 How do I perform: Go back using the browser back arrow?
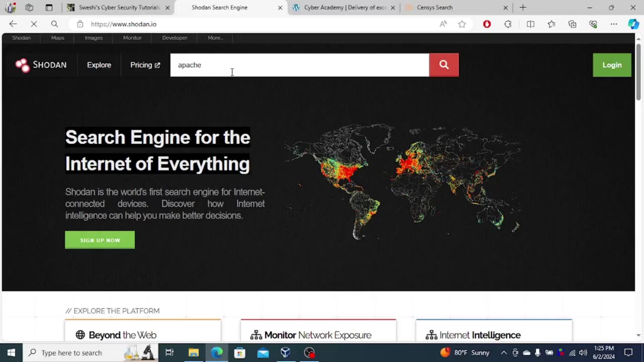(13, 24)
